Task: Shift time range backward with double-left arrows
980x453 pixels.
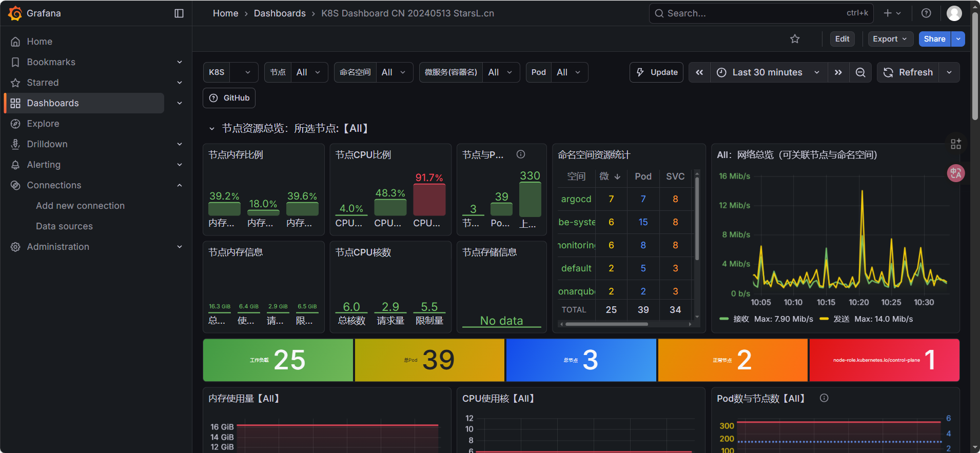Action: pyautogui.click(x=699, y=72)
